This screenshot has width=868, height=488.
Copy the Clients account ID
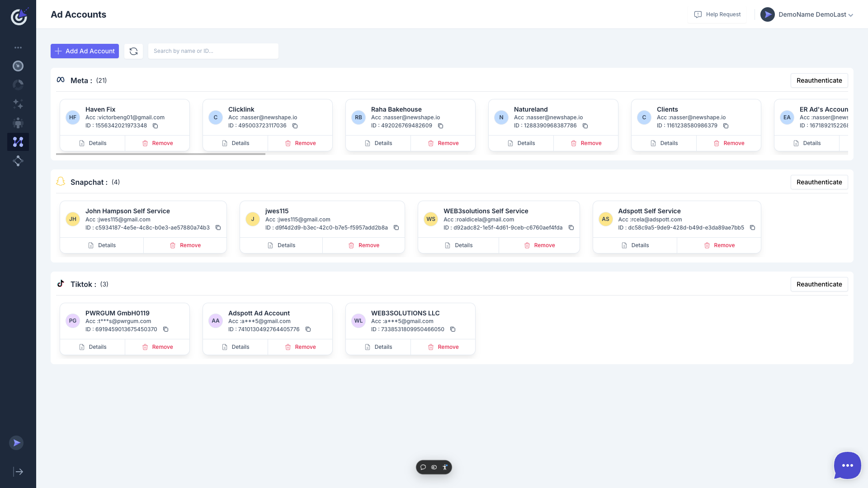726,126
